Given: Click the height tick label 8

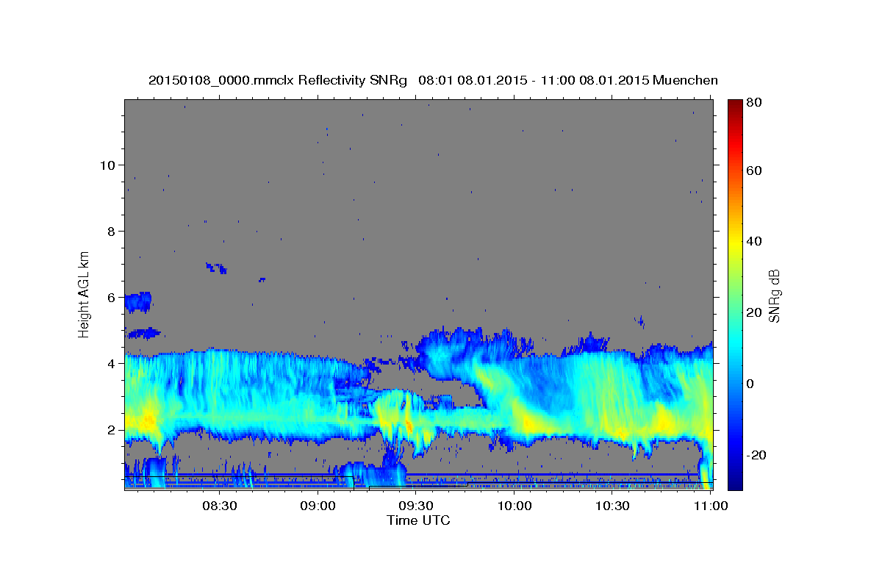Looking at the screenshot, I should coord(110,231).
